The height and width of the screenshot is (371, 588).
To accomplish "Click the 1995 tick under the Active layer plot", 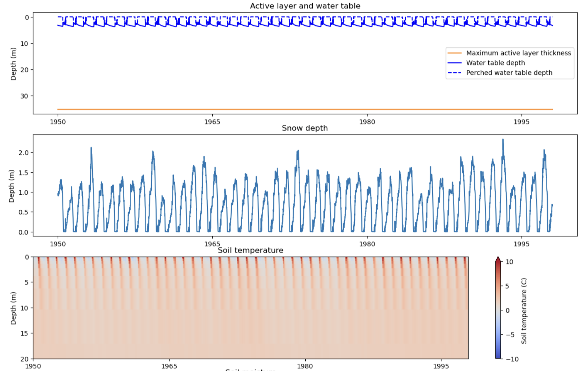I will point(521,122).
